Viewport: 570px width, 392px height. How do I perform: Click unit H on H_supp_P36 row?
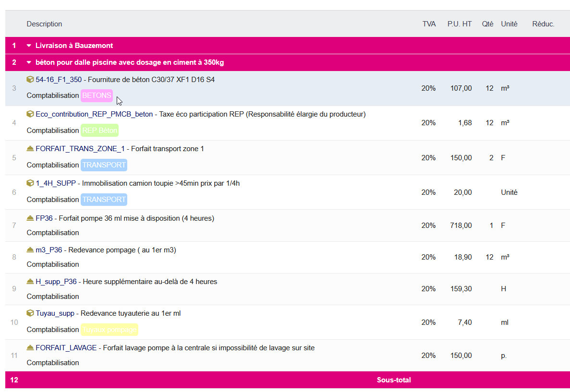(x=503, y=289)
